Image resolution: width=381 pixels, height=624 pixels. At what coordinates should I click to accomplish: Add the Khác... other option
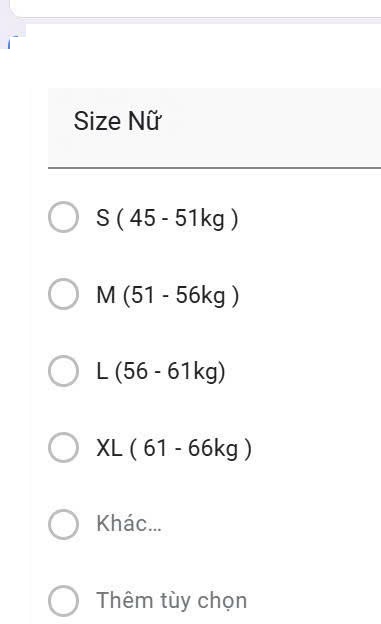coord(129,524)
